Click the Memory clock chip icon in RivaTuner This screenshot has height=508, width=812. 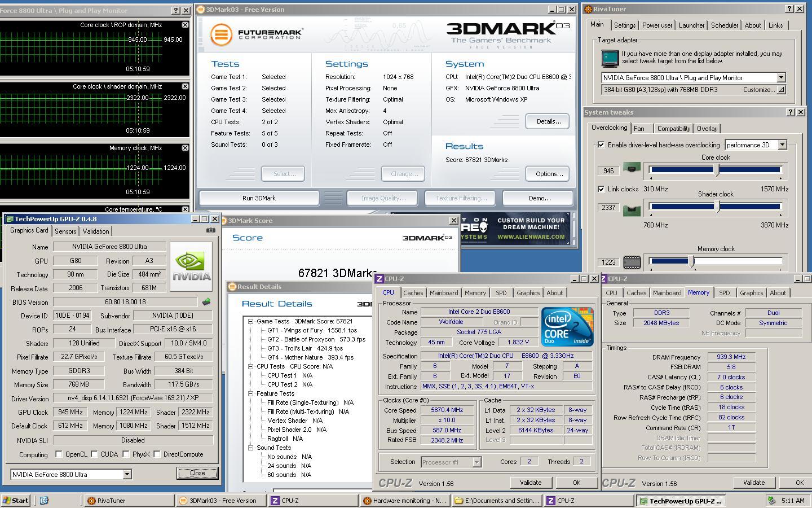click(632, 262)
